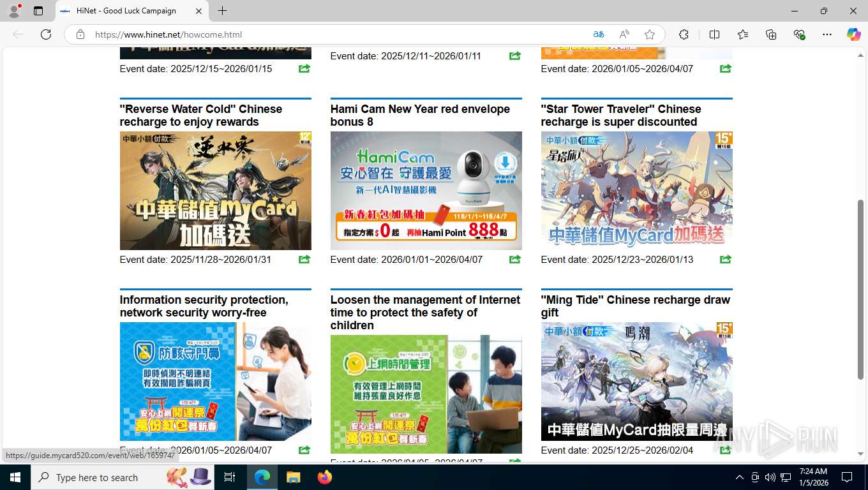
Task: Open Windows Start menu
Action: pyautogui.click(x=15, y=477)
